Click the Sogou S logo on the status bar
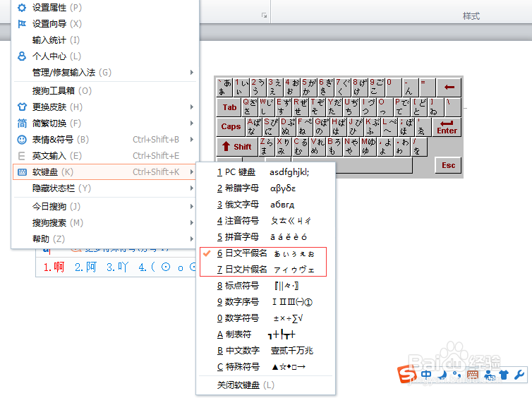 click(406, 374)
